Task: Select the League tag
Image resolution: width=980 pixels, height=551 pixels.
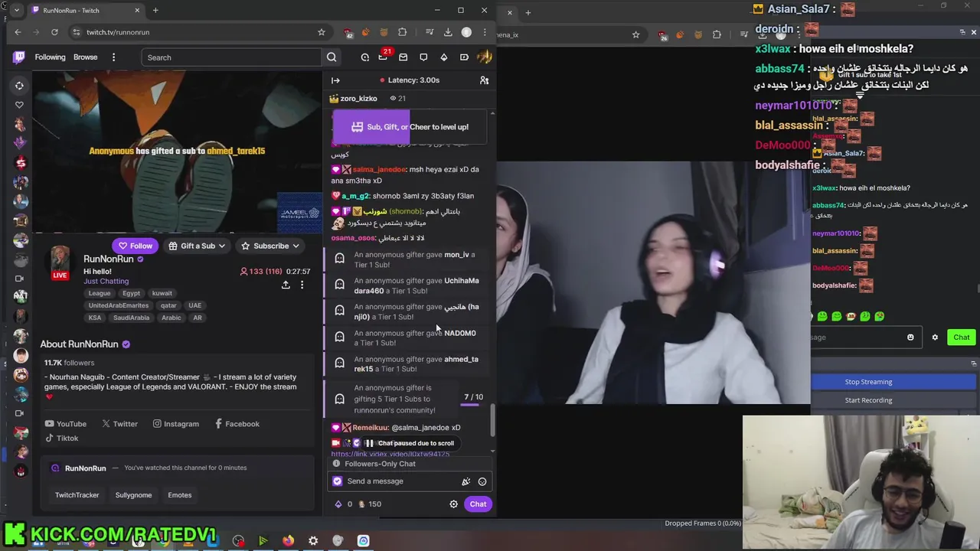Action: coord(99,293)
